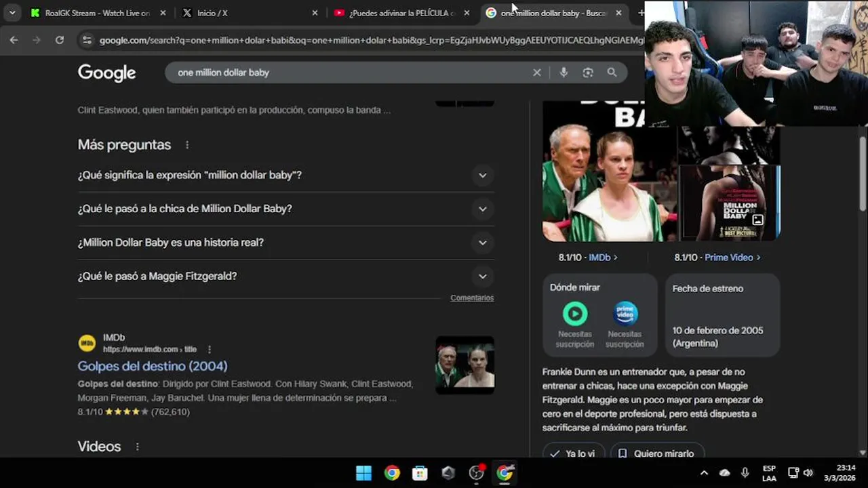Open Golpes del destino (2004) link
The height and width of the screenshot is (488, 868).
coord(153,366)
